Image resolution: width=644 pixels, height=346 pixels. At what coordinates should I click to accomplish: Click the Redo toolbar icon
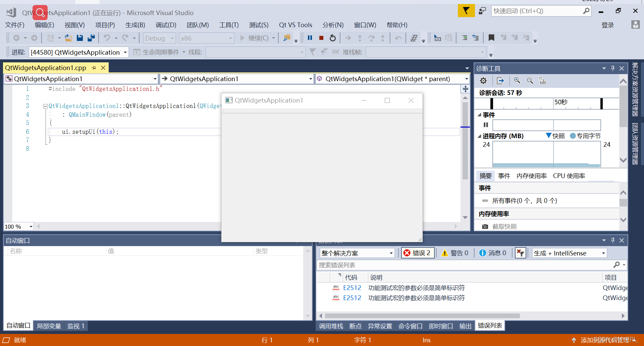(125, 38)
